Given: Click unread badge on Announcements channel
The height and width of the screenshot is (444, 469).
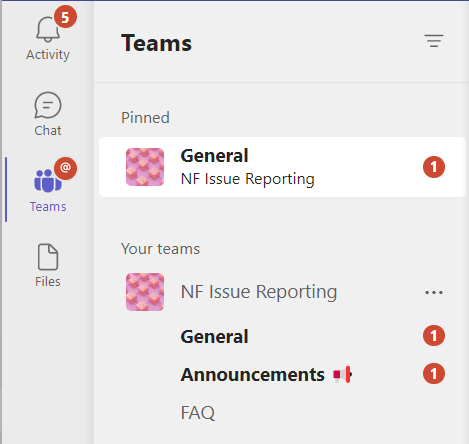Looking at the screenshot, I should (x=434, y=374).
